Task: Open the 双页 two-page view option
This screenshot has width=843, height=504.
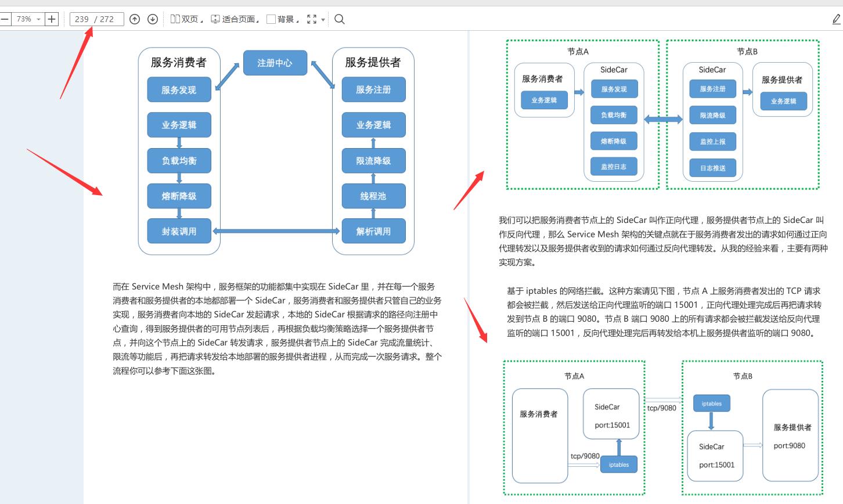Action: [187, 19]
